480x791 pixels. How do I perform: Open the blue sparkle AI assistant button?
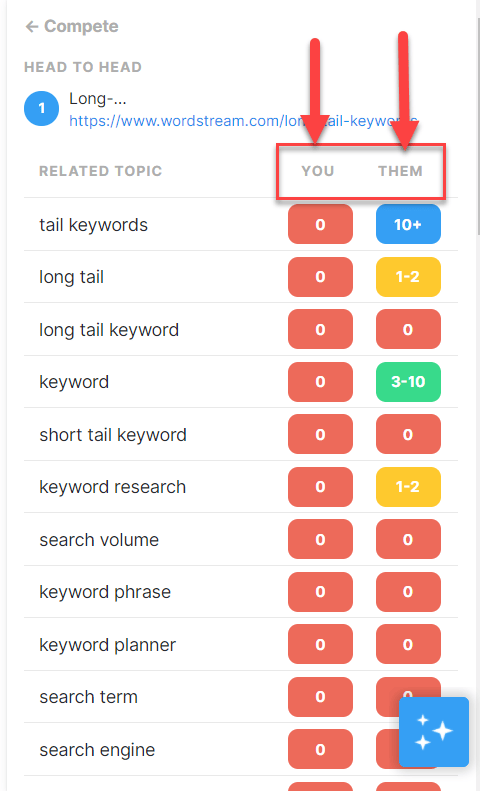[434, 732]
